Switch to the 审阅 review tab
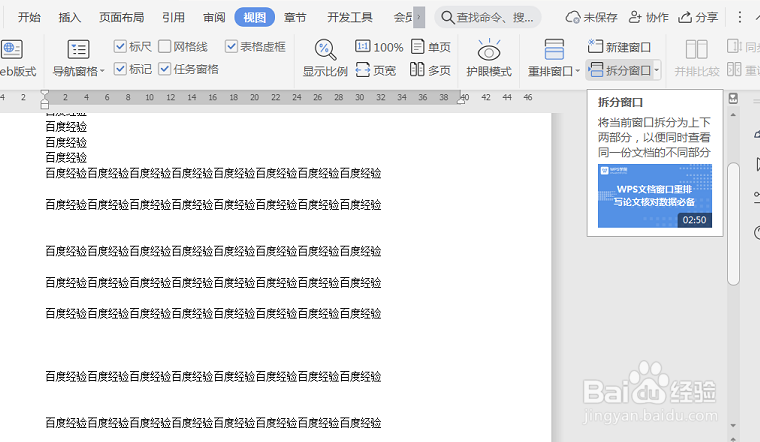This screenshot has height=442, width=760. (214, 17)
